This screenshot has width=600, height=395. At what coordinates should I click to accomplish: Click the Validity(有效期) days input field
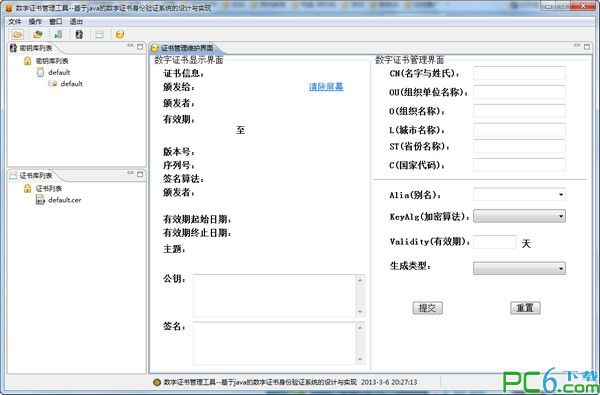click(x=495, y=242)
